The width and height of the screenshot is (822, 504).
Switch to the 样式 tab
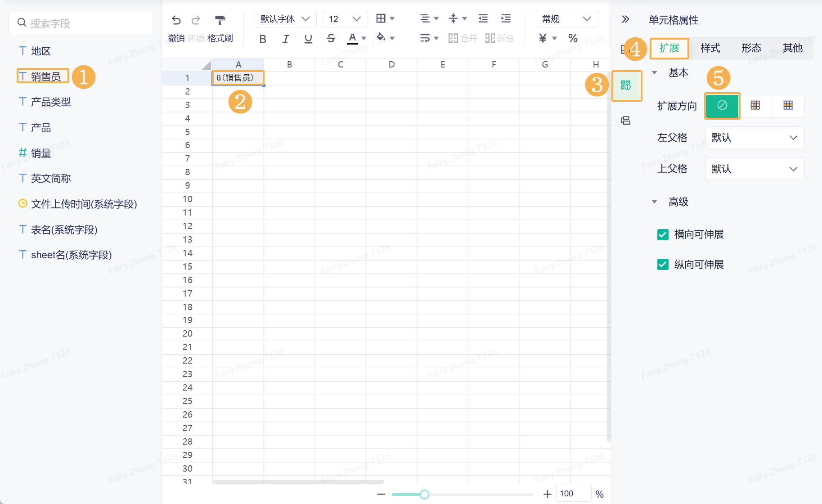coord(710,48)
